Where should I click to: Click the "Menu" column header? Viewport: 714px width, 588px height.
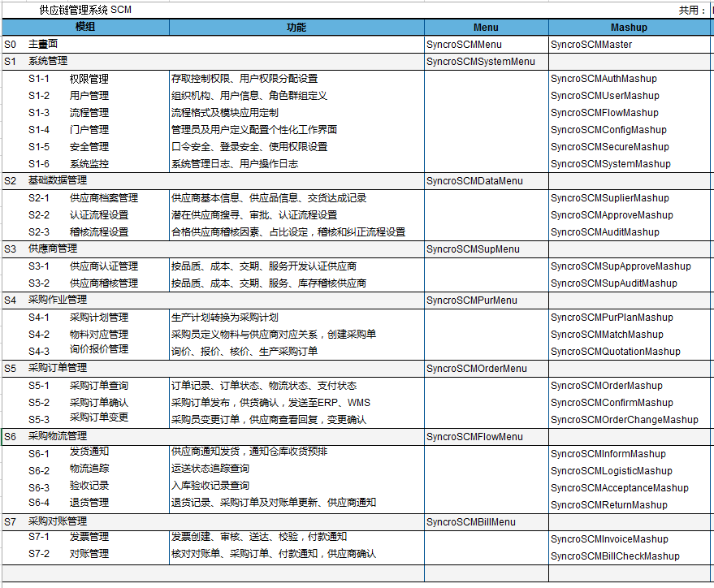pyautogui.click(x=486, y=28)
